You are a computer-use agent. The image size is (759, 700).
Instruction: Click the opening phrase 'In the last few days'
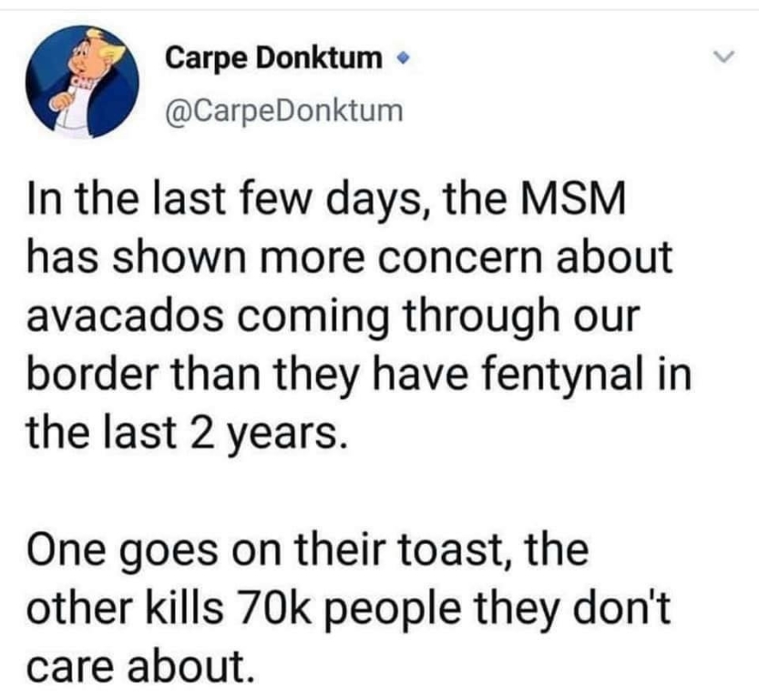(229, 200)
